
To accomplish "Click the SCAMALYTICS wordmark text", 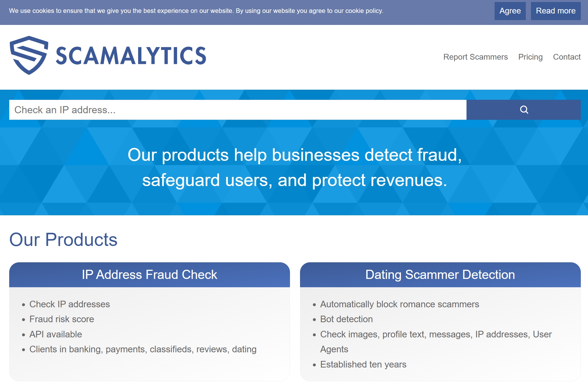I will click(x=131, y=56).
